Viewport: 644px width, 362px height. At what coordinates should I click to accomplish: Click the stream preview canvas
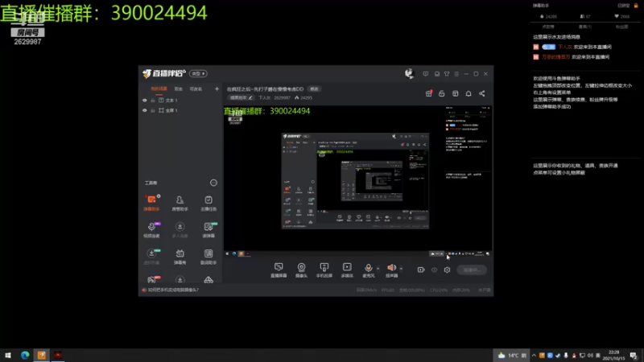point(357,181)
